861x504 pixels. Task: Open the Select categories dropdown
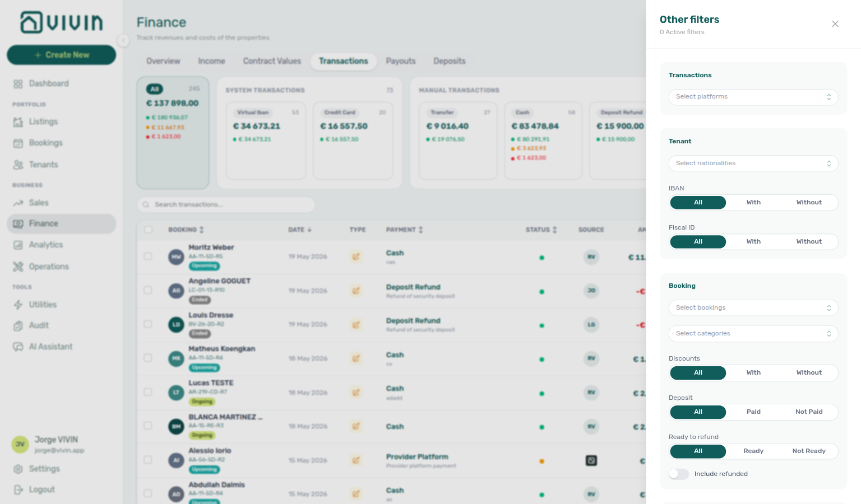(x=753, y=334)
